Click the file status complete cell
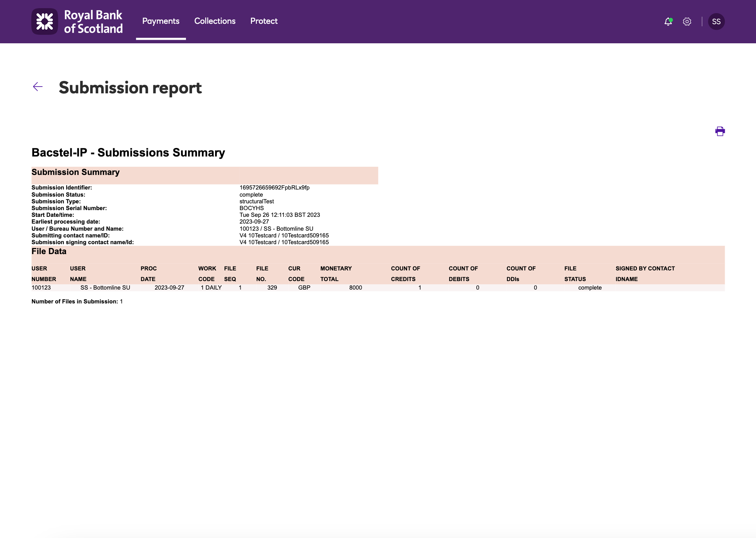Image resolution: width=756 pixels, height=538 pixels. click(590, 287)
